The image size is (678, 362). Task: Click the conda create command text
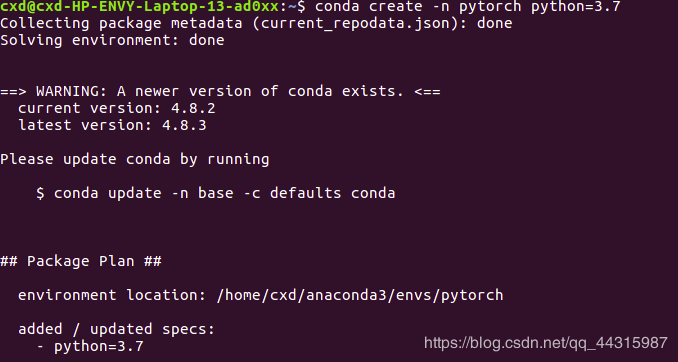[468, 6]
